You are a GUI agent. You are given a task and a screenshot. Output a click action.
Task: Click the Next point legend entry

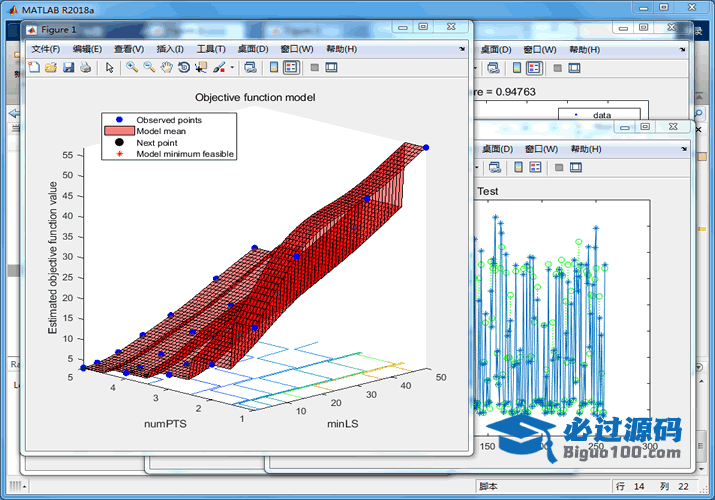pos(156,143)
